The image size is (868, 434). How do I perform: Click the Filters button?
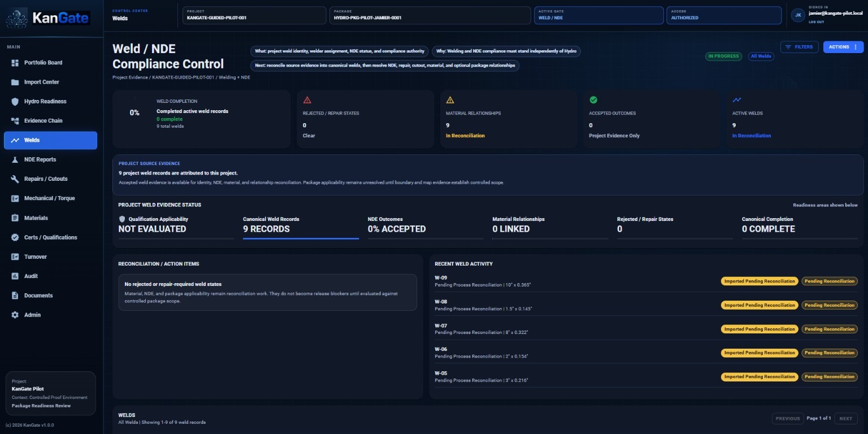[x=799, y=47]
